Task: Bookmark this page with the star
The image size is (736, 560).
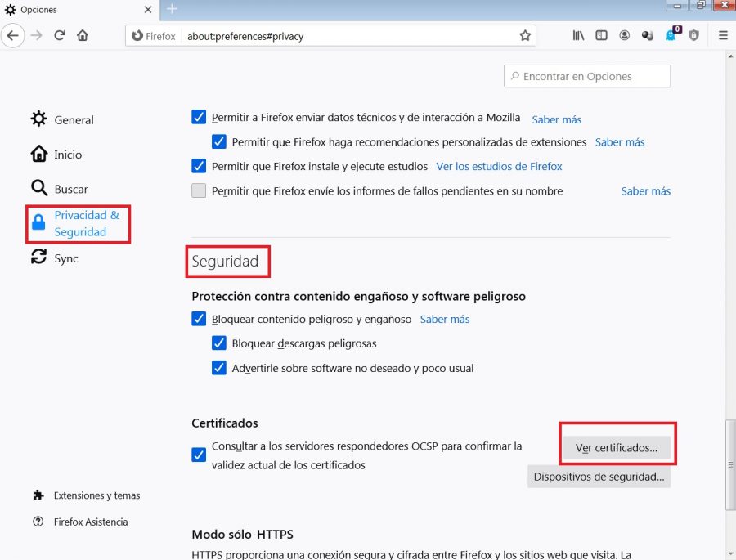Action: click(525, 36)
